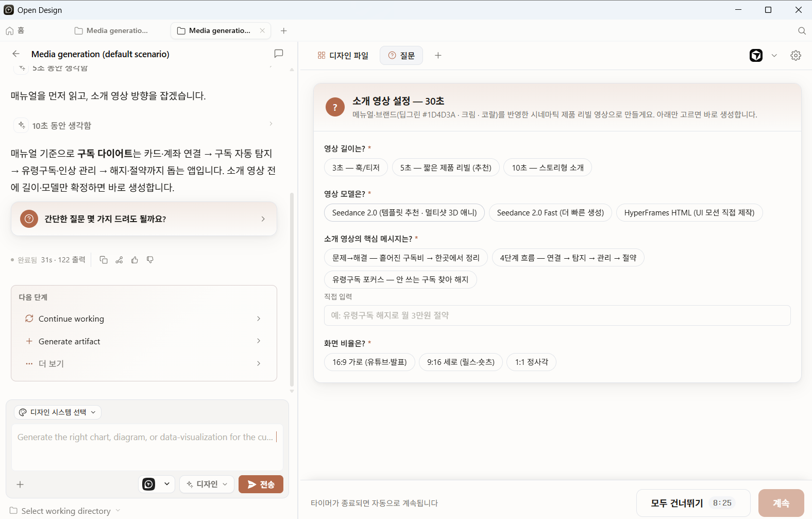Open agent dropdown chevron at top right
The height and width of the screenshot is (519, 812).
tap(774, 56)
